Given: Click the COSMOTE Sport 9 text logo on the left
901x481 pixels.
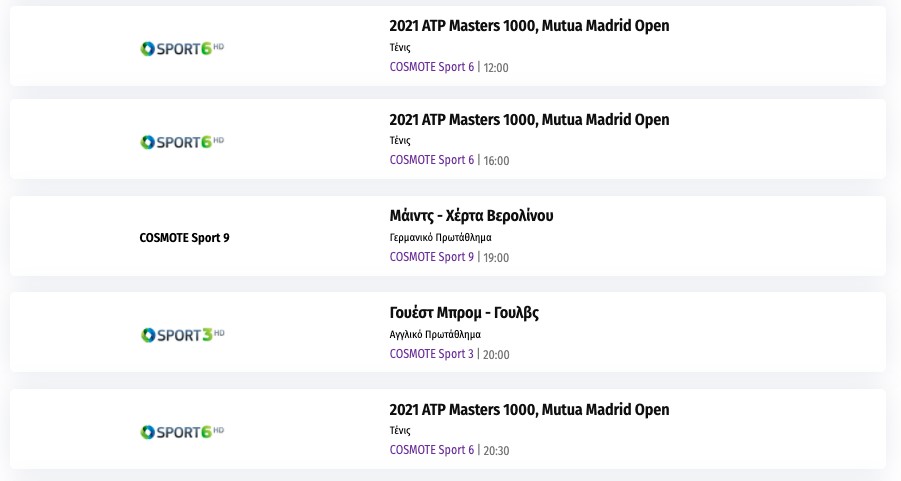Looking at the screenshot, I should pos(185,238).
